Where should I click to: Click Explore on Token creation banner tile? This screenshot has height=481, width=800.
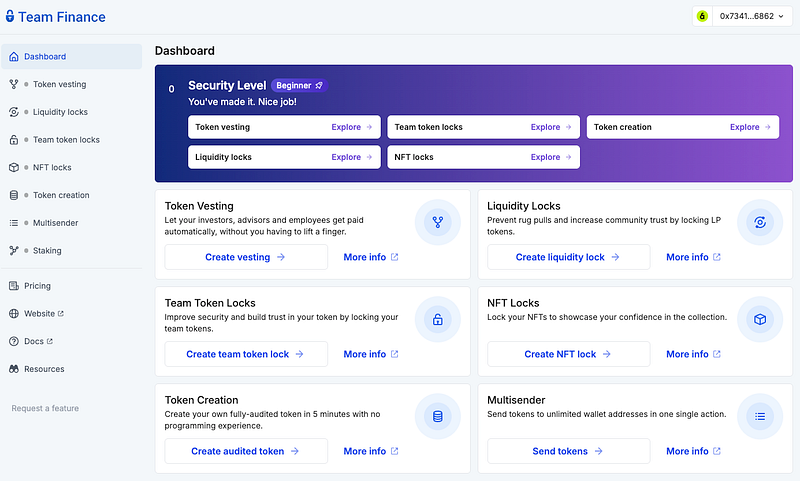click(x=750, y=127)
